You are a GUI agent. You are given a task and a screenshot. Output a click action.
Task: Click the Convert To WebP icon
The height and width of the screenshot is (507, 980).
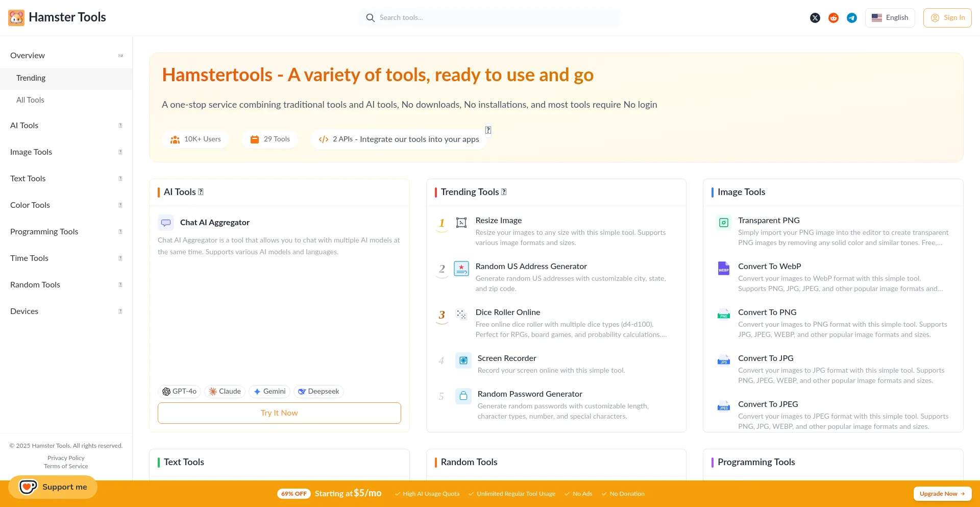tap(723, 269)
